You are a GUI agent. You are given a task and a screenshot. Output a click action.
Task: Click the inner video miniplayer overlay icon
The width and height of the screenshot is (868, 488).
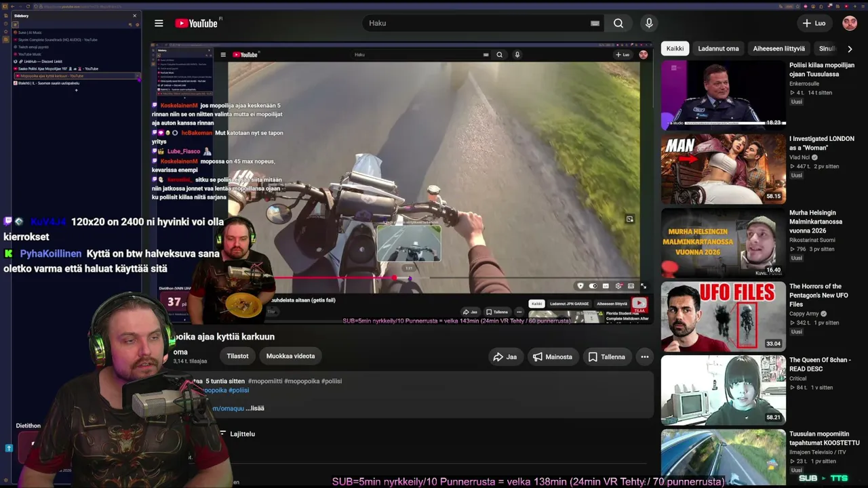(629, 219)
